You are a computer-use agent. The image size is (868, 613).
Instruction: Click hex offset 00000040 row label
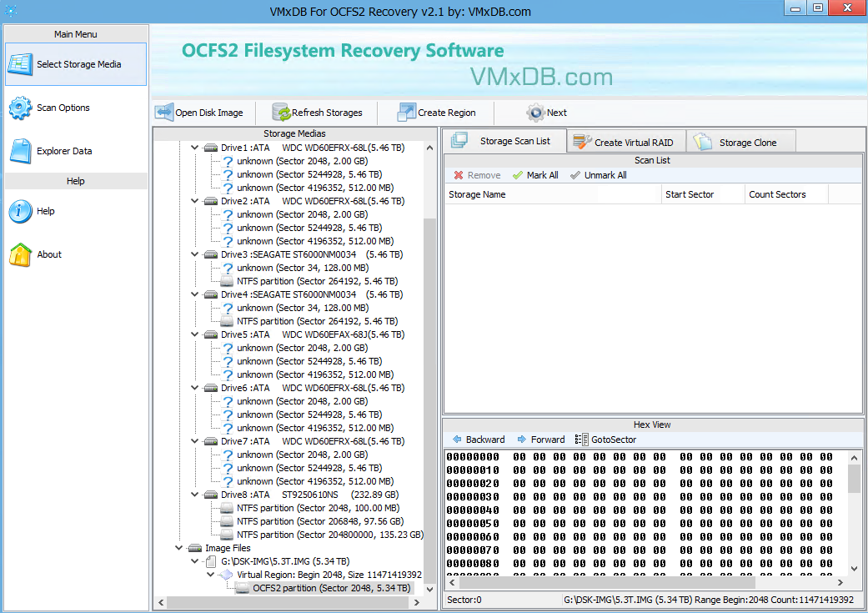point(473,510)
